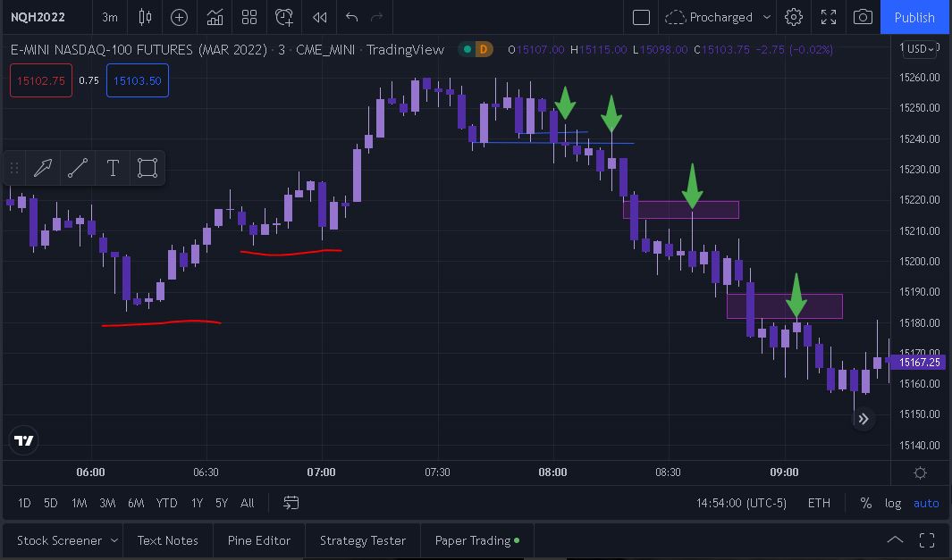Click the 09:00 time axis label
This screenshot has height=560, width=952.
tap(784, 472)
